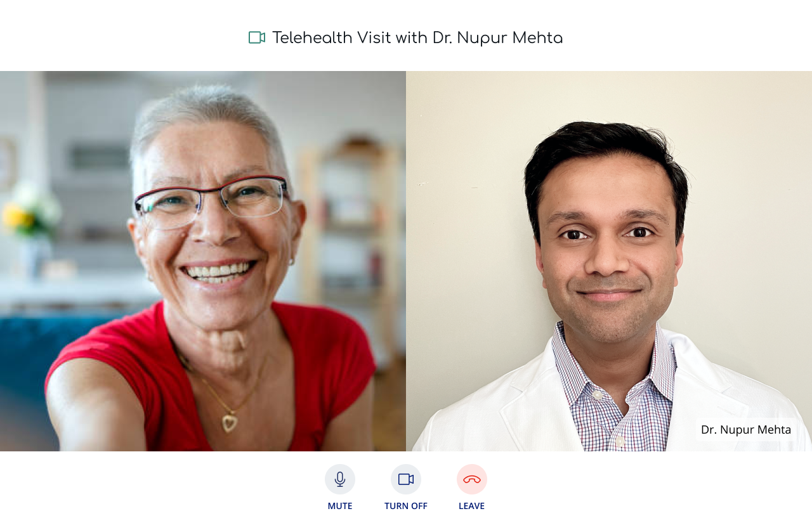The image size is (812, 523).
Task: Toggle the microphone's circular gray button
Action: 340,479
